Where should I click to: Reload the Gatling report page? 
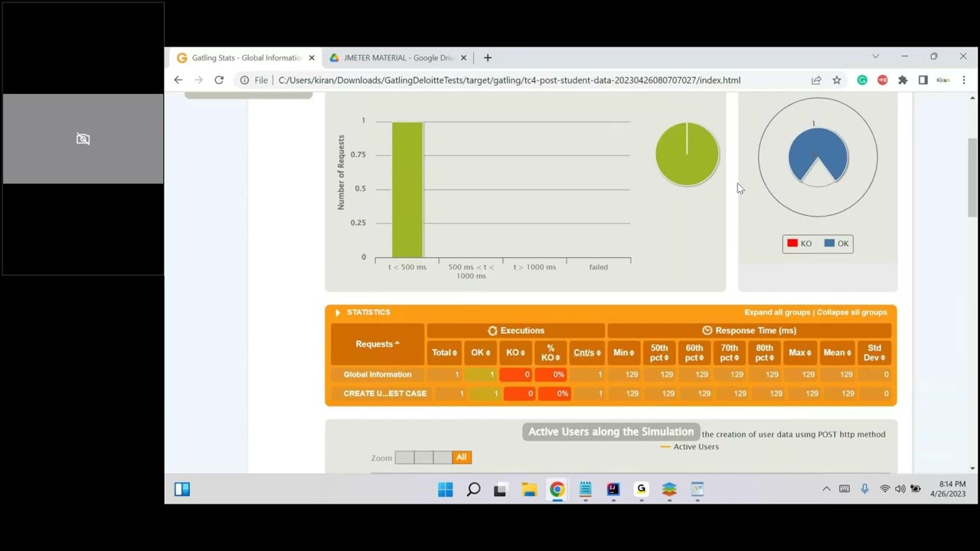(219, 80)
